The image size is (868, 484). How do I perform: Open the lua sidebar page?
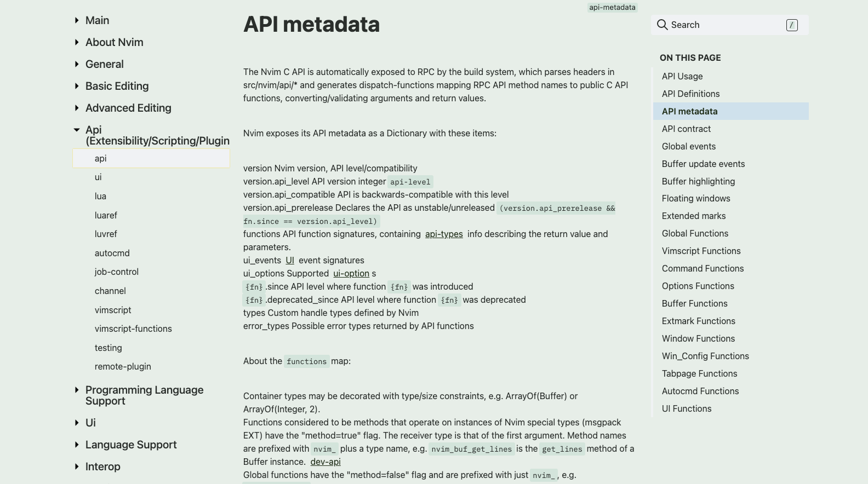(100, 196)
